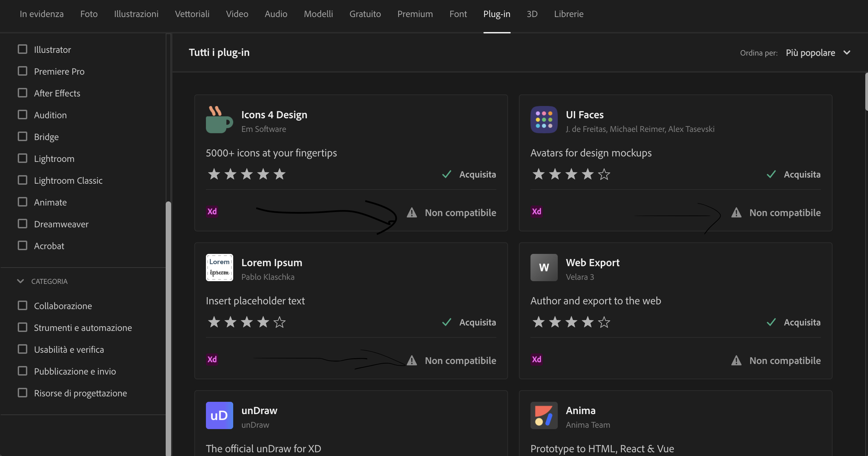Switch to the In evidenza tab

[42, 14]
